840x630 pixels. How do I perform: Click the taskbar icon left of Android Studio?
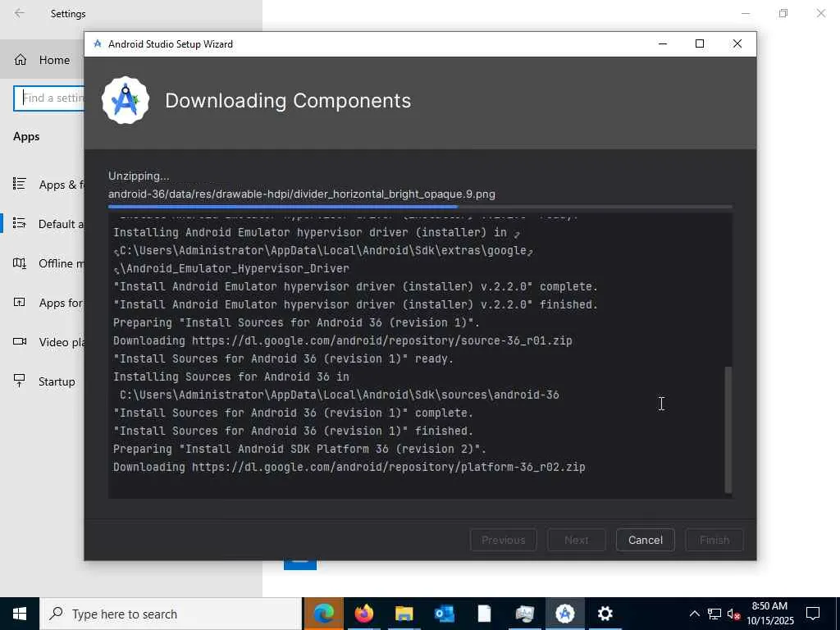coord(524,614)
